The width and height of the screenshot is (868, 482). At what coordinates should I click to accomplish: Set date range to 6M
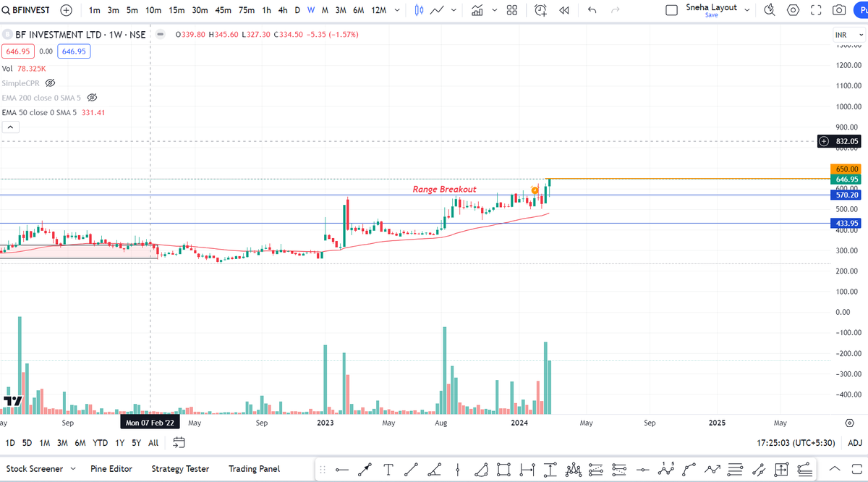(80, 442)
